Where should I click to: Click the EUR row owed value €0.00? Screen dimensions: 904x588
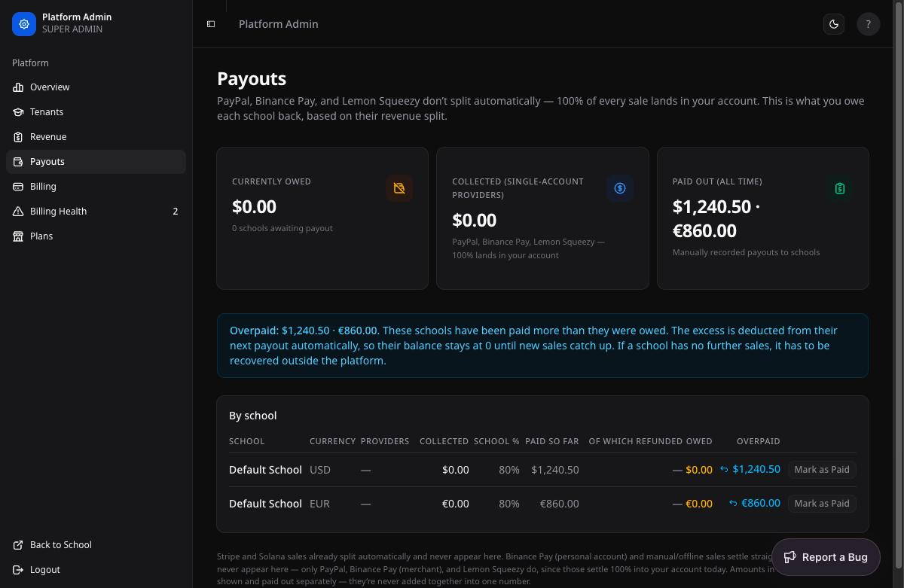point(699,504)
